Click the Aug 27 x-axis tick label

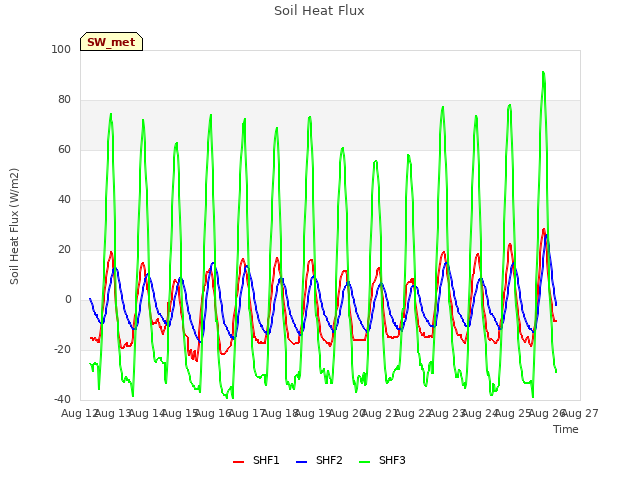[x=580, y=413]
